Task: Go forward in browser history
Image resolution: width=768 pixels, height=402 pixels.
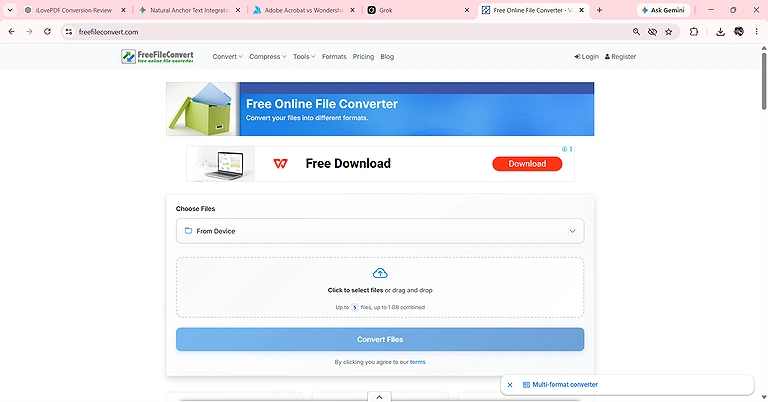Action: tap(29, 32)
